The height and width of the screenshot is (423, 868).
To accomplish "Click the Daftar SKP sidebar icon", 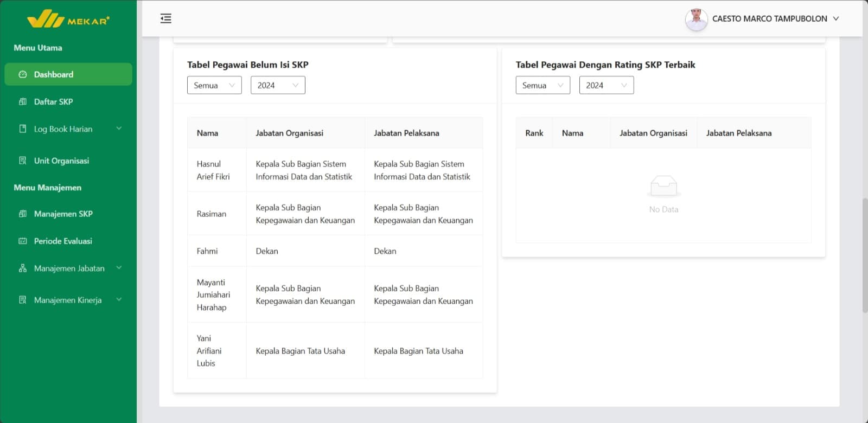I will [23, 101].
